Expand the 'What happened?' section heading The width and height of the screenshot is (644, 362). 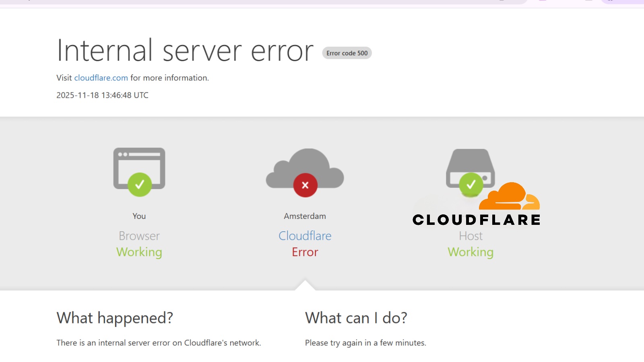click(115, 318)
